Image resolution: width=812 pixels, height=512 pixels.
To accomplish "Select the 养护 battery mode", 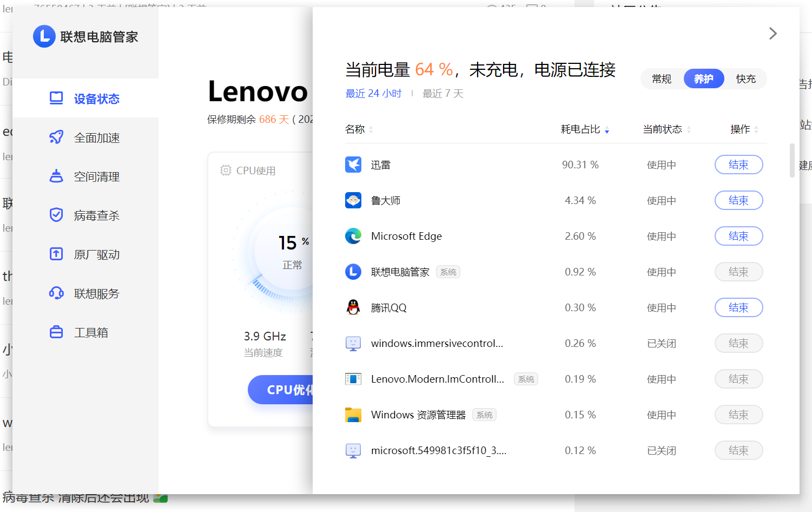I will click(x=703, y=79).
